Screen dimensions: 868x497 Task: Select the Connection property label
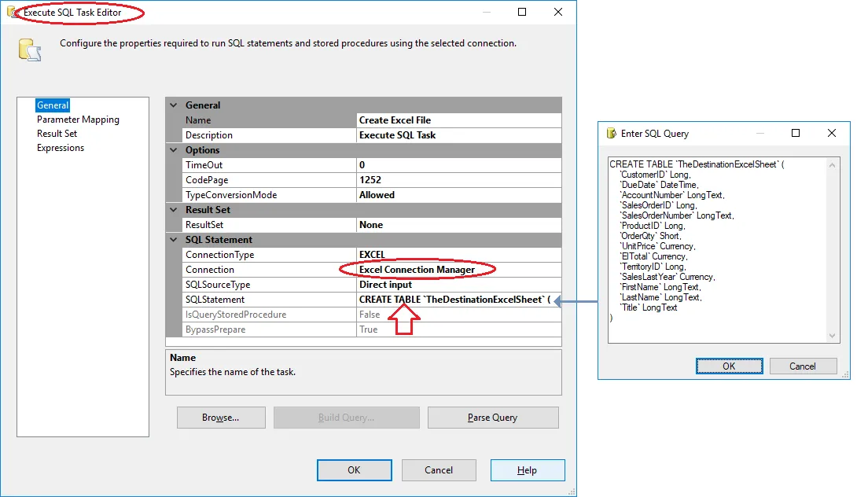[x=210, y=270]
